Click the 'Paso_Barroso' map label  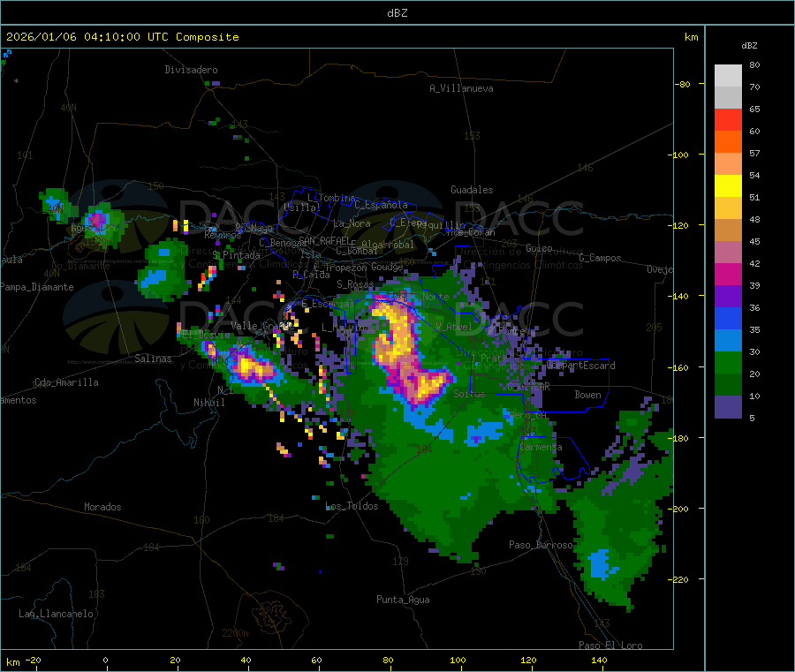[541, 545]
